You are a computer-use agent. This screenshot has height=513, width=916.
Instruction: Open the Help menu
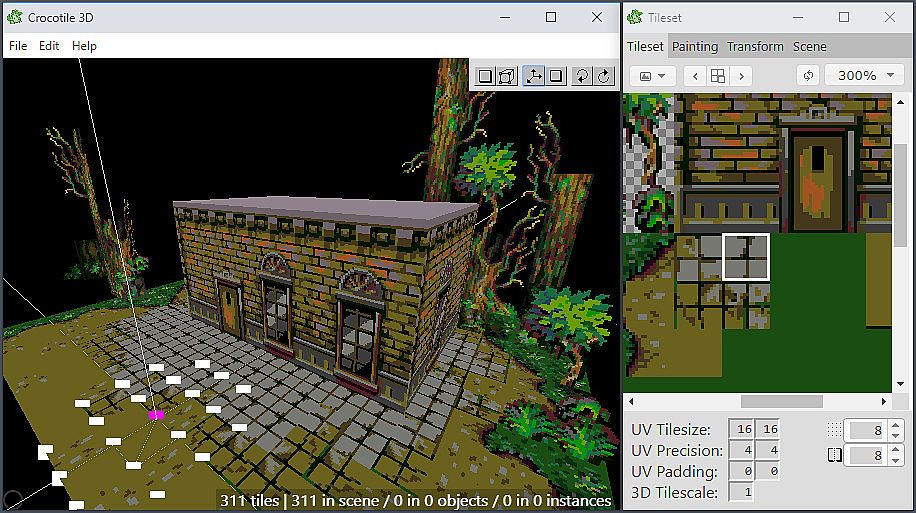click(84, 46)
